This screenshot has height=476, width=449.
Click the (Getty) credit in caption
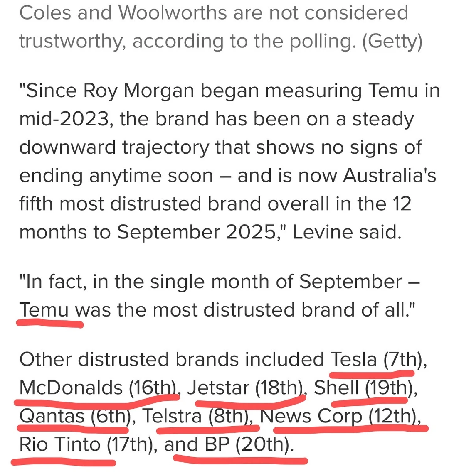392,41
